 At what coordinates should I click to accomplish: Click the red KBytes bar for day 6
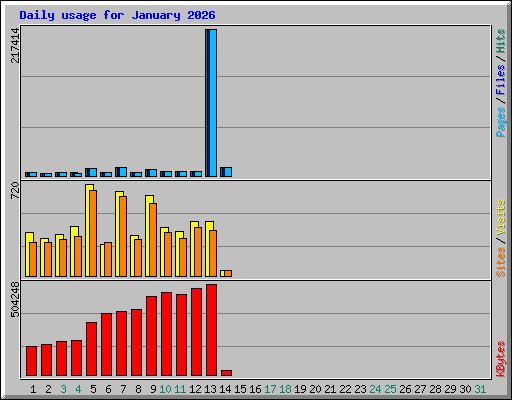[106, 344]
